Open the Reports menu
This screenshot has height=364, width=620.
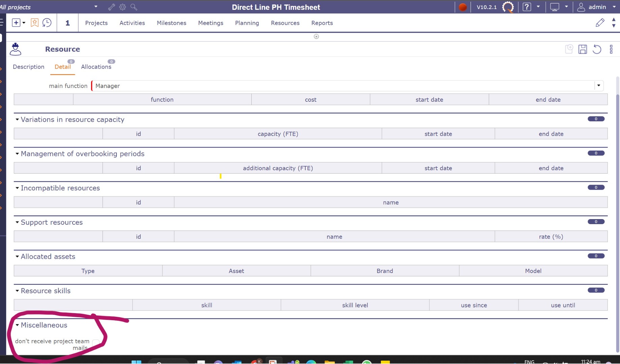pos(322,23)
